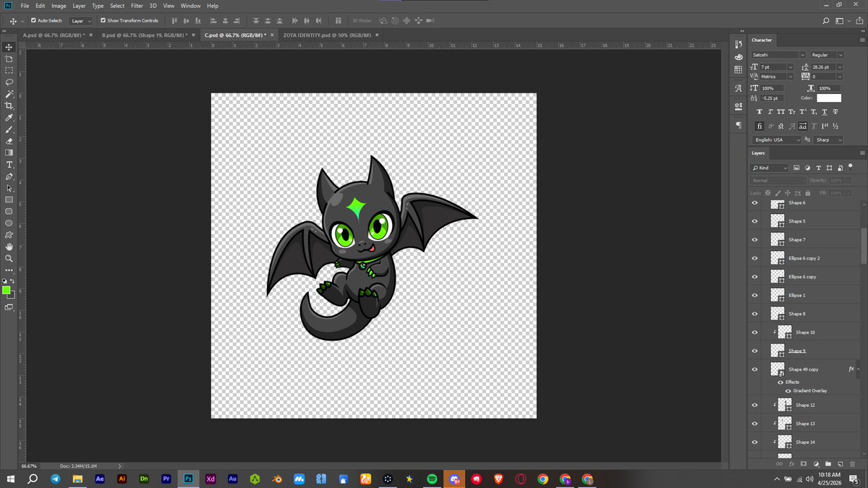Select the Ellipse 6 copy layer
This screenshot has width=868, height=488.
point(803,277)
